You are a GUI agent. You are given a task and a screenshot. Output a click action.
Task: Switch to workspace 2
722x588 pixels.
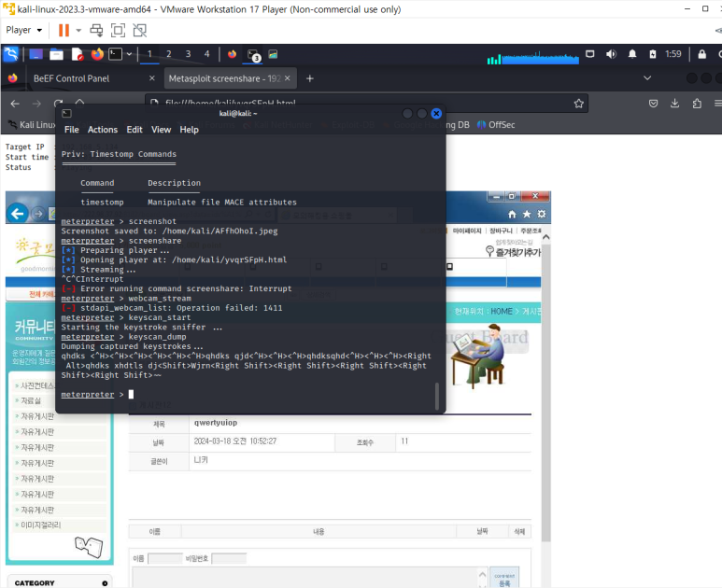pos(169,54)
